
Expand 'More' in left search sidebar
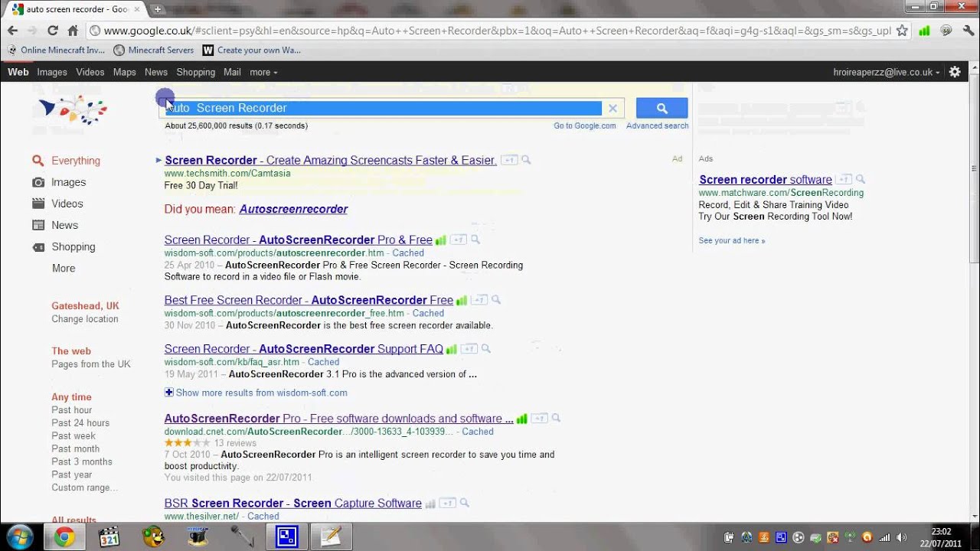pos(64,269)
